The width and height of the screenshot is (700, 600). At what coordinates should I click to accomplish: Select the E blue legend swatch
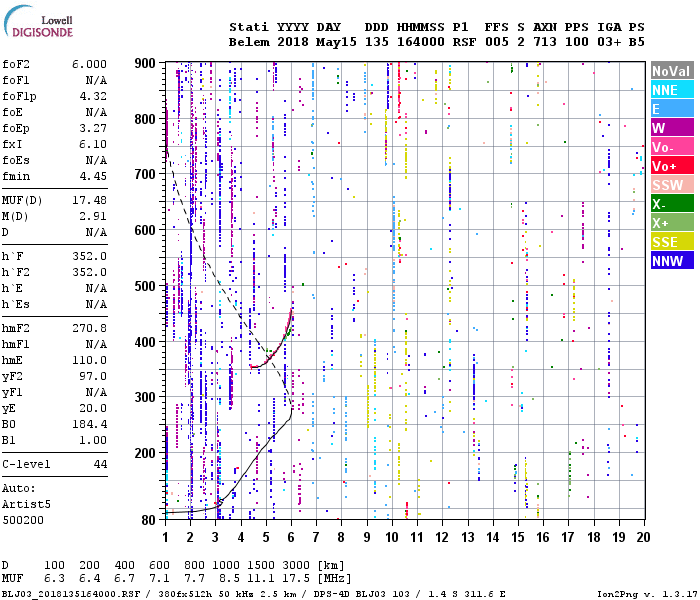tap(672, 108)
